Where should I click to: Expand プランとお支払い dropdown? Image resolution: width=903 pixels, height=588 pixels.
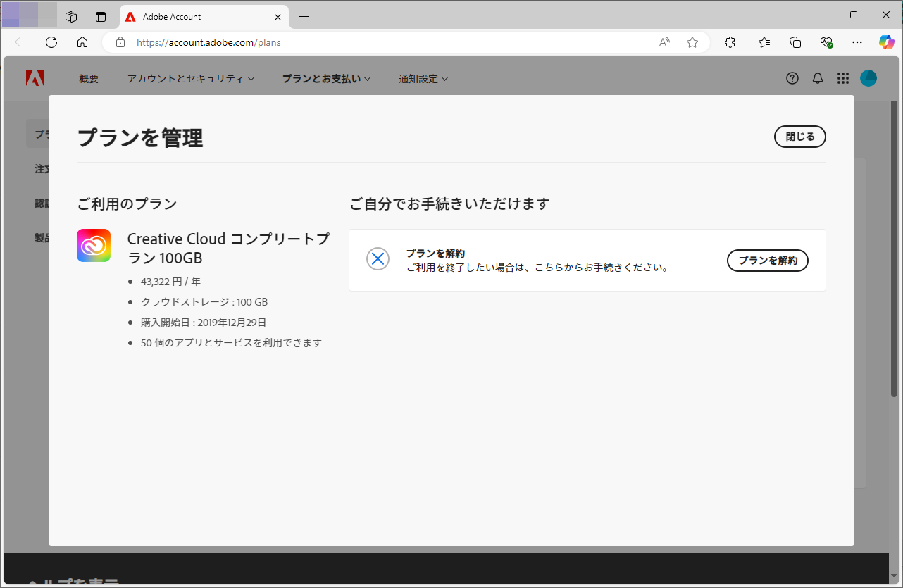tap(326, 79)
